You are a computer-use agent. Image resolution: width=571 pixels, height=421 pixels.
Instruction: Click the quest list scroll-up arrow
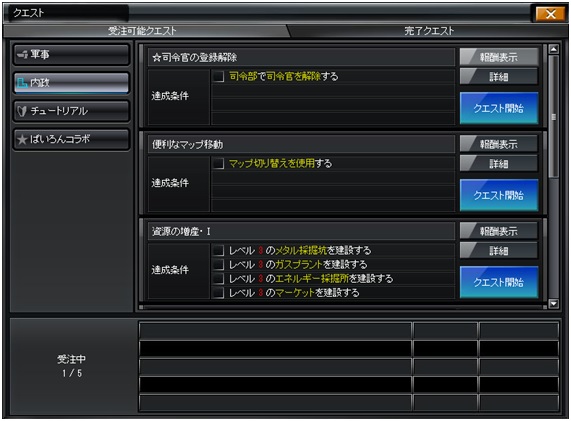554,49
